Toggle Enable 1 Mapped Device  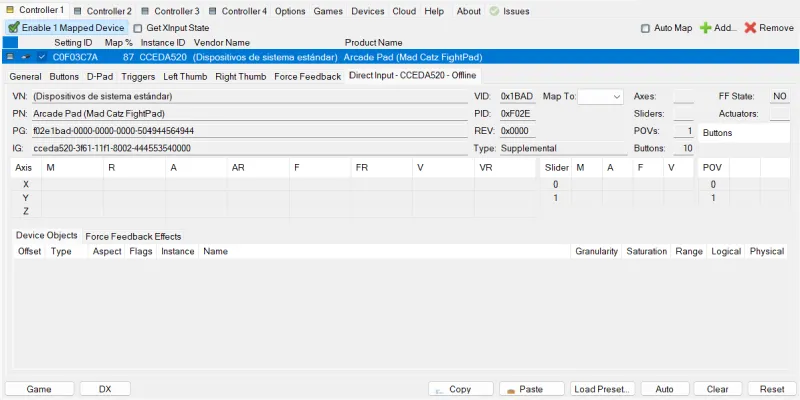(66, 28)
